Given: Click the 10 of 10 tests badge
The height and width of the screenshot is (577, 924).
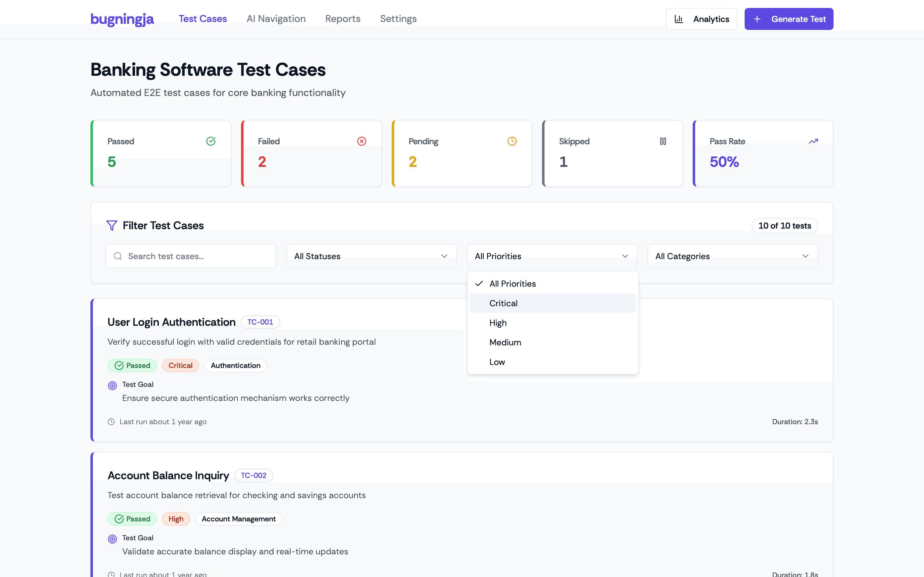Looking at the screenshot, I should (x=784, y=226).
